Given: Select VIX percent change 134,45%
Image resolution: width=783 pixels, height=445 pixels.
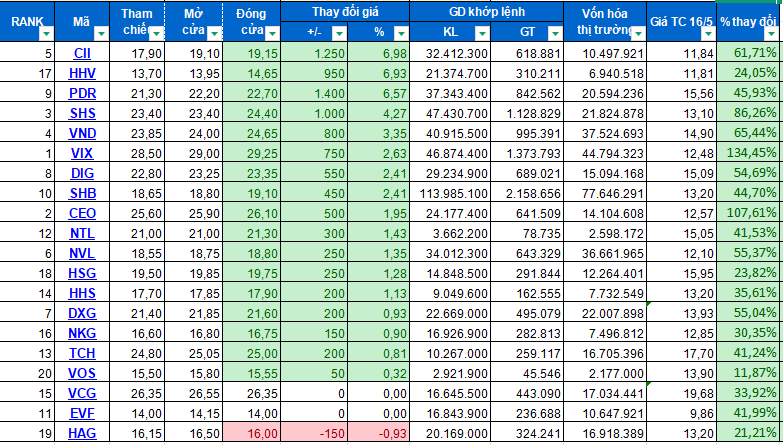Looking at the screenshot, I should pos(748,153).
